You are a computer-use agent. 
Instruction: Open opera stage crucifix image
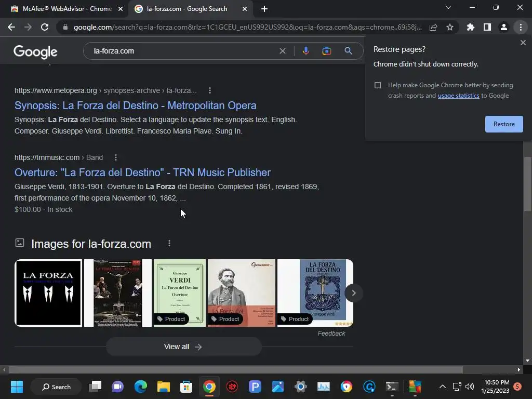click(x=118, y=293)
